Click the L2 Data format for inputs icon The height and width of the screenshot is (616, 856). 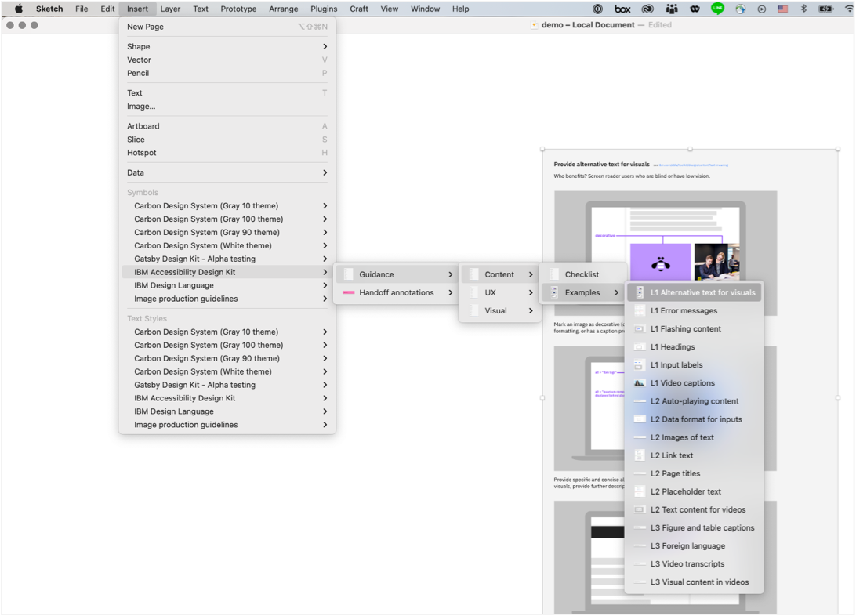click(x=640, y=419)
